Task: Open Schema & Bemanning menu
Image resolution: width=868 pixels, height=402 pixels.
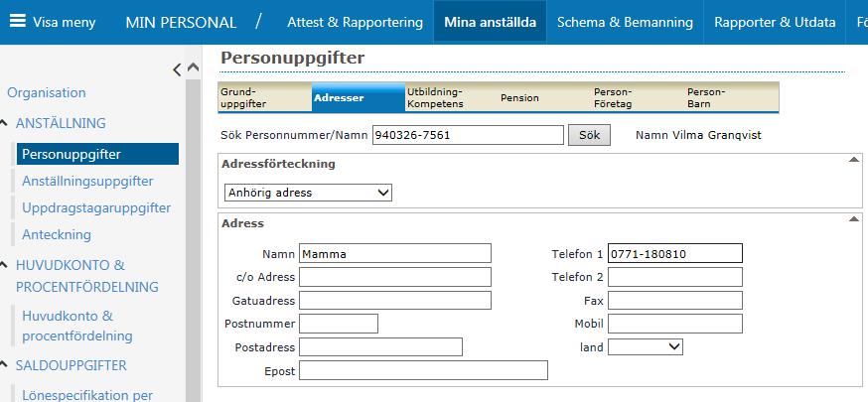Action: pyautogui.click(x=625, y=22)
